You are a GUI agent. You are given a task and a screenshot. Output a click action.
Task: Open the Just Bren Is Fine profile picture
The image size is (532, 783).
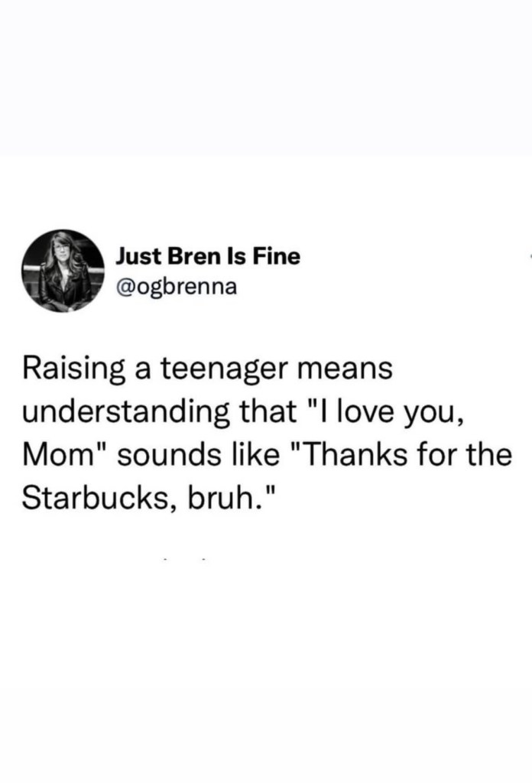click(63, 271)
